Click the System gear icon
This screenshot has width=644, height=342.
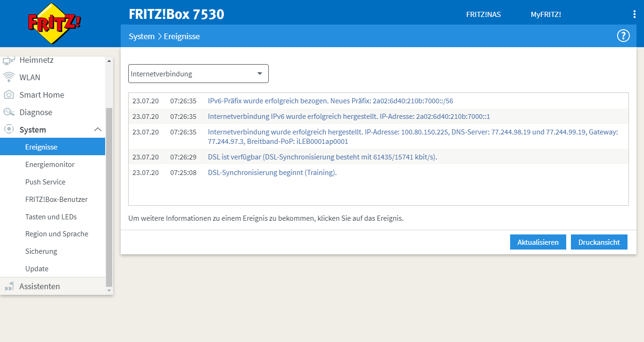pos(9,130)
